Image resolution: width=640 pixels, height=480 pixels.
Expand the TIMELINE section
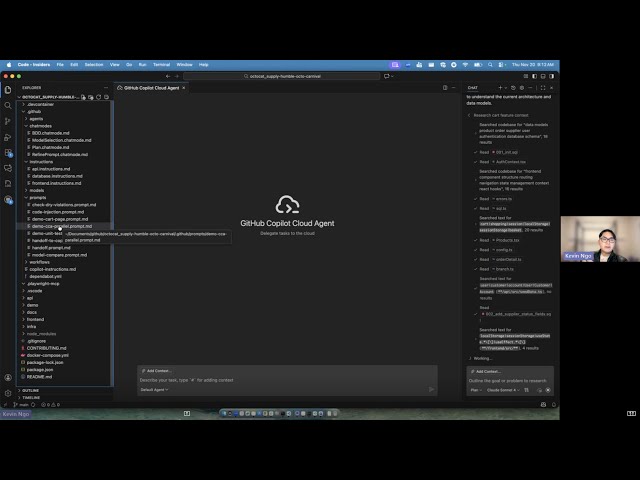coord(31,398)
